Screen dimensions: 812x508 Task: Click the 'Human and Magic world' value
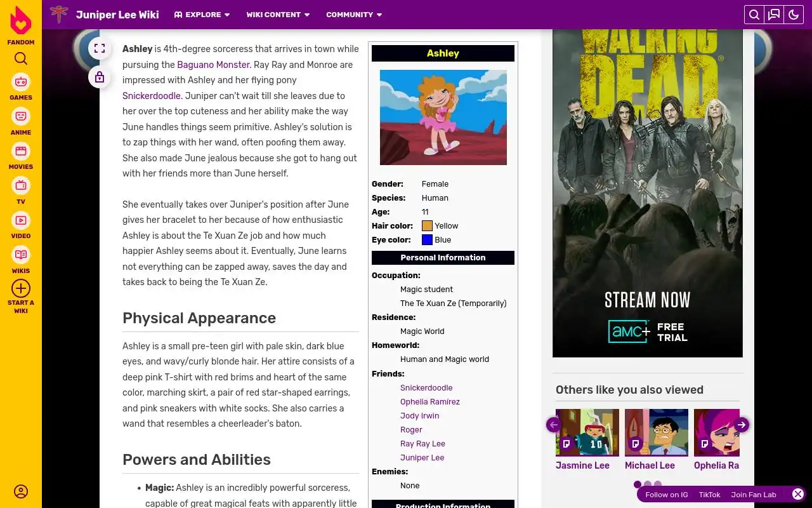click(445, 359)
